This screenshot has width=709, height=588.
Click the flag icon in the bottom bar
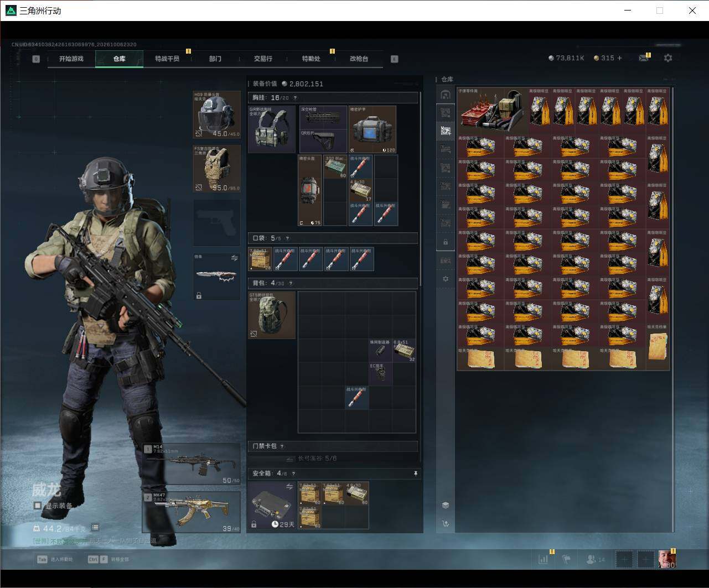pos(566,559)
